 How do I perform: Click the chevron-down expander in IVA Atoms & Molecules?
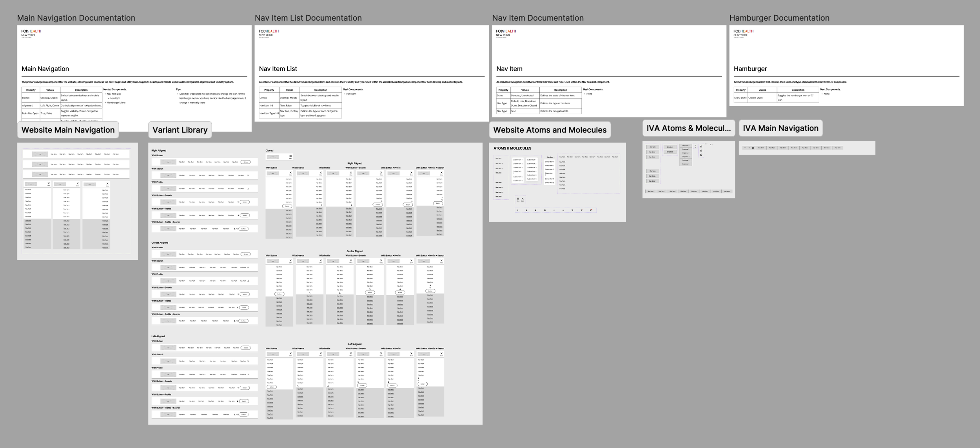695,145
